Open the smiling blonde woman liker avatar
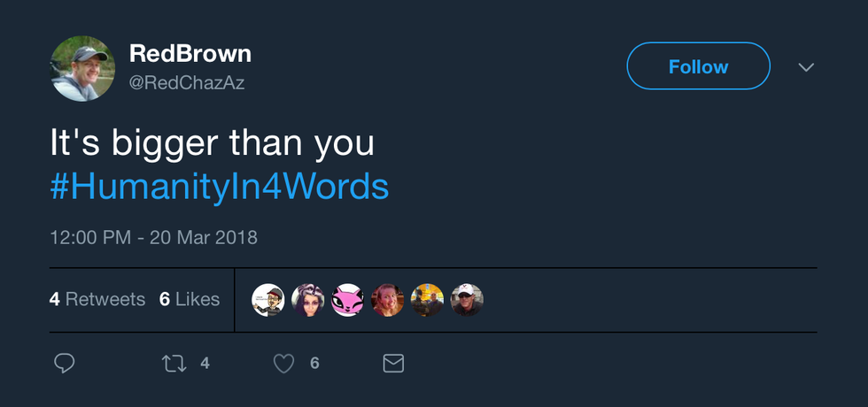868x407 pixels. tap(387, 300)
